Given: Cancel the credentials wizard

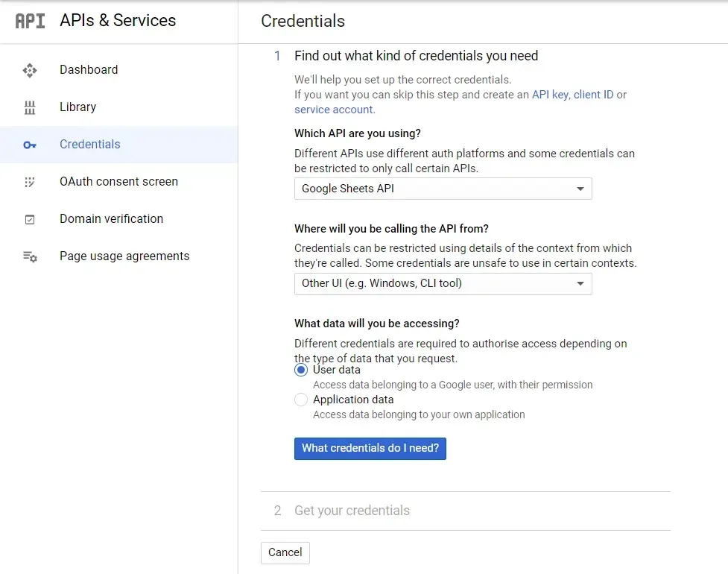Looking at the screenshot, I should point(285,552).
